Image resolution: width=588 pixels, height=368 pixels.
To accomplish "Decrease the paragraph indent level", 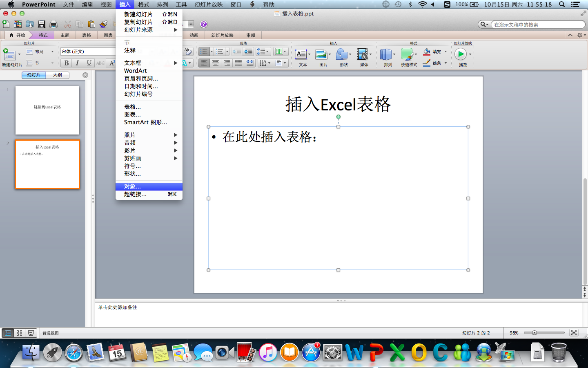I will [x=236, y=52].
